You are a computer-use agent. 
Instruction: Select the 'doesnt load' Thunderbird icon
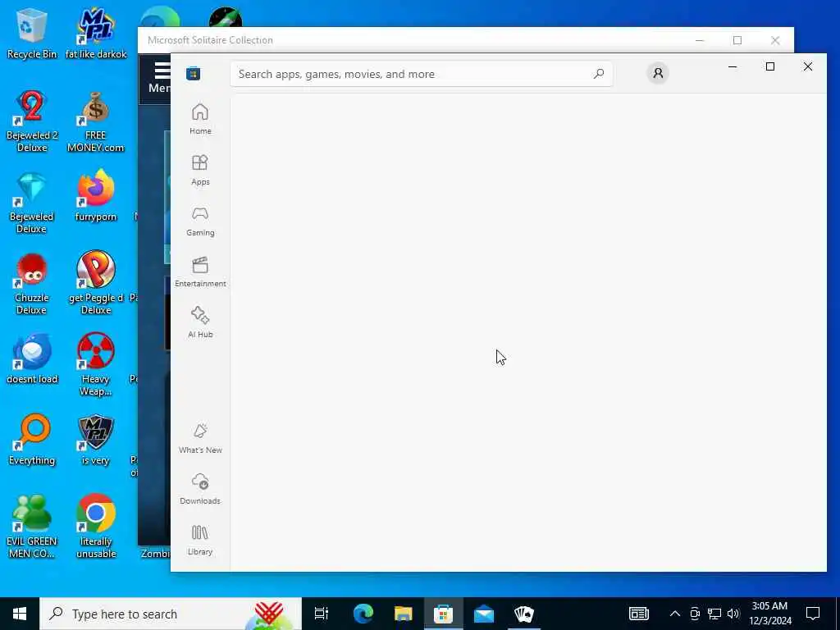coord(32,359)
